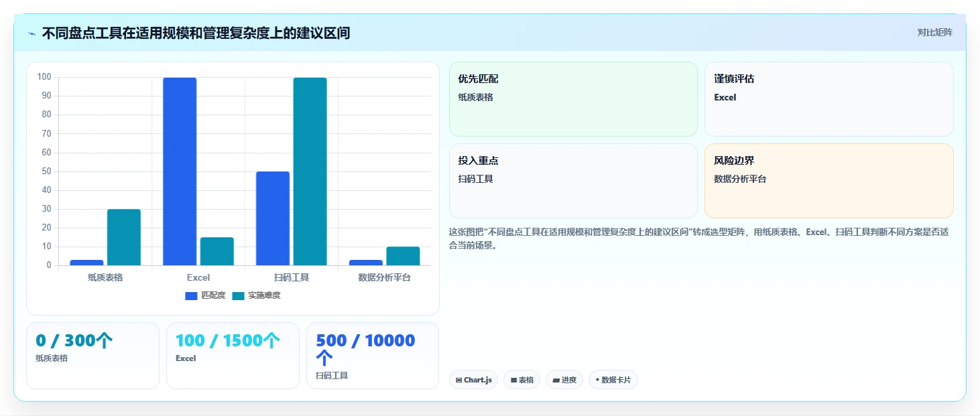
Task: Select the 数据分析平台 实施难度 bar at 10
Action: pyautogui.click(x=403, y=256)
